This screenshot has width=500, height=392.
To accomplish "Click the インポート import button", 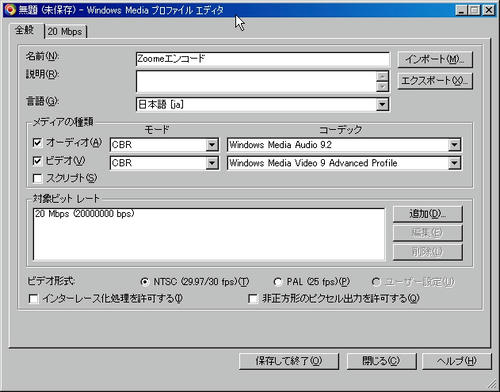I will (435, 59).
